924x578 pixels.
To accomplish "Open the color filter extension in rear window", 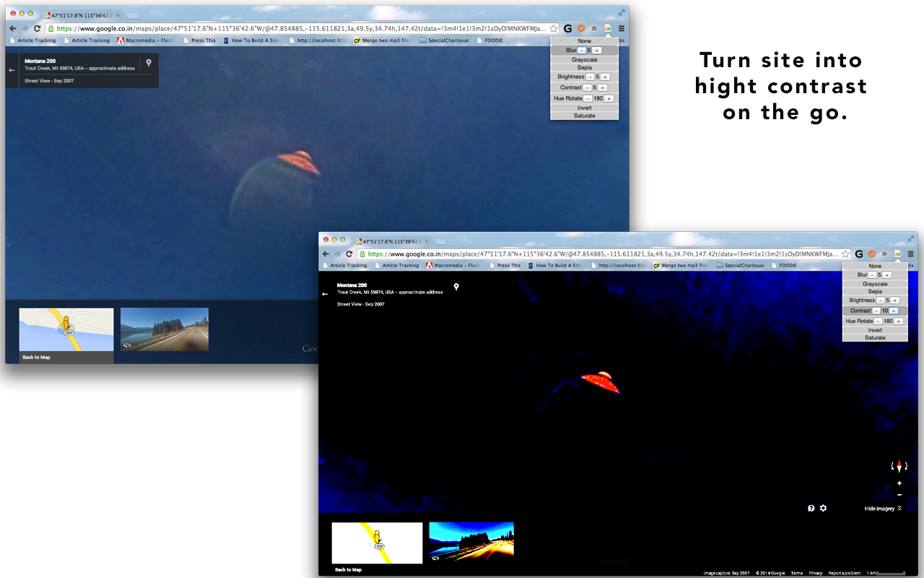I will (608, 28).
